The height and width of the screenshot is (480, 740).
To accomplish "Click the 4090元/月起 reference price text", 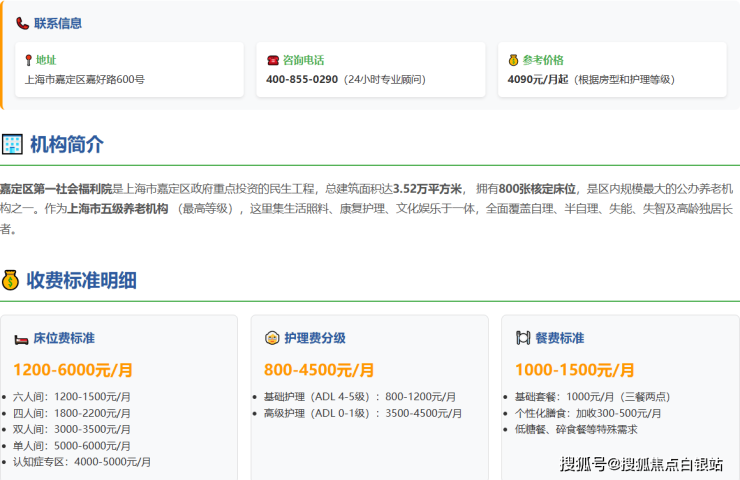I will pos(538,79).
